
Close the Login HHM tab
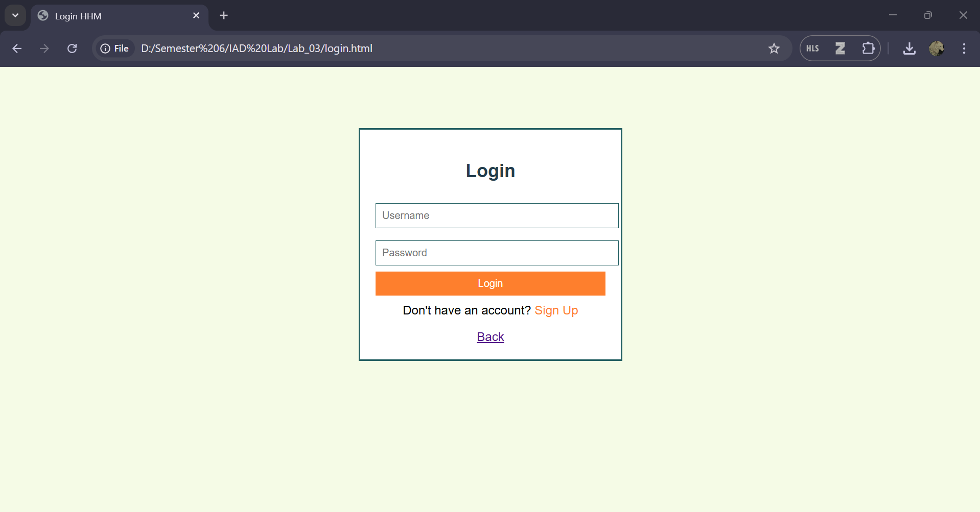(x=196, y=15)
